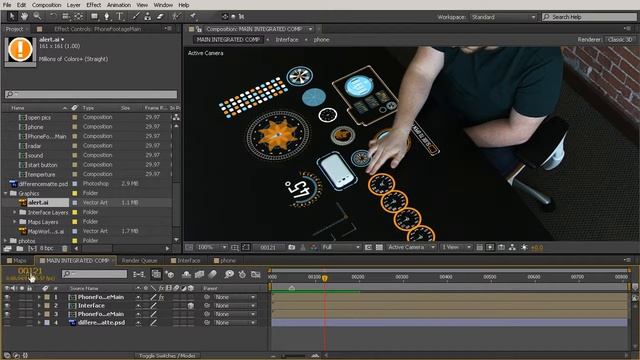Open the Full resolution dropdown
Image resolution: width=640 pixels, height=360 pixels.
click(341, 247)
